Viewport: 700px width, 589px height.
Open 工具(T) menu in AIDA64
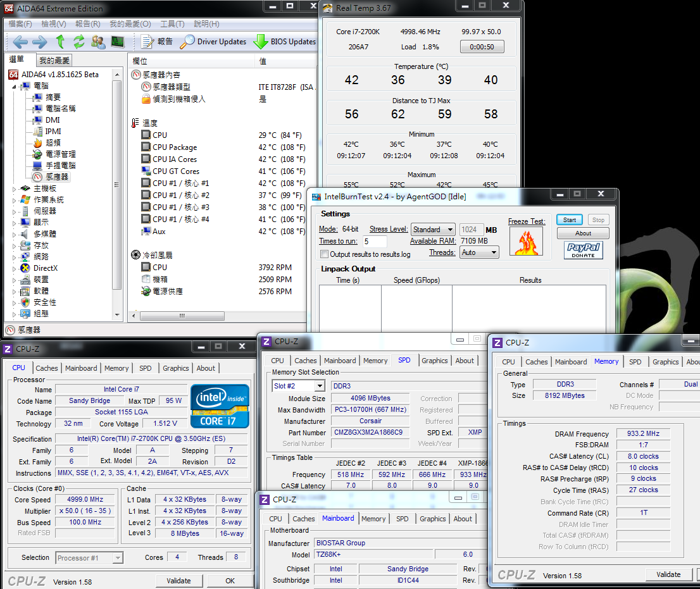click(172, 24)
